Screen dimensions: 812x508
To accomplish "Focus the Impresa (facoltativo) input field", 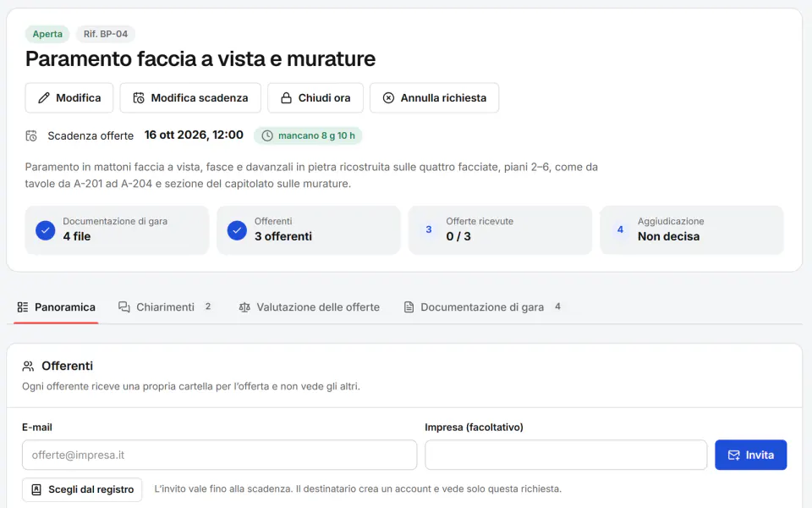I will click(566, 456).
